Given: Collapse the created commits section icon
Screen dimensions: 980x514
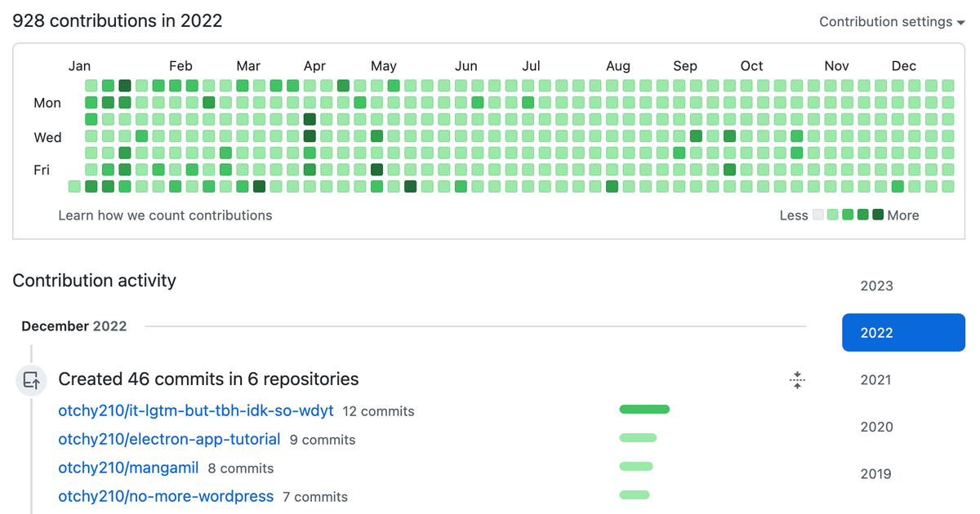Looking at the screenshot, I should (x=798, y=379).
